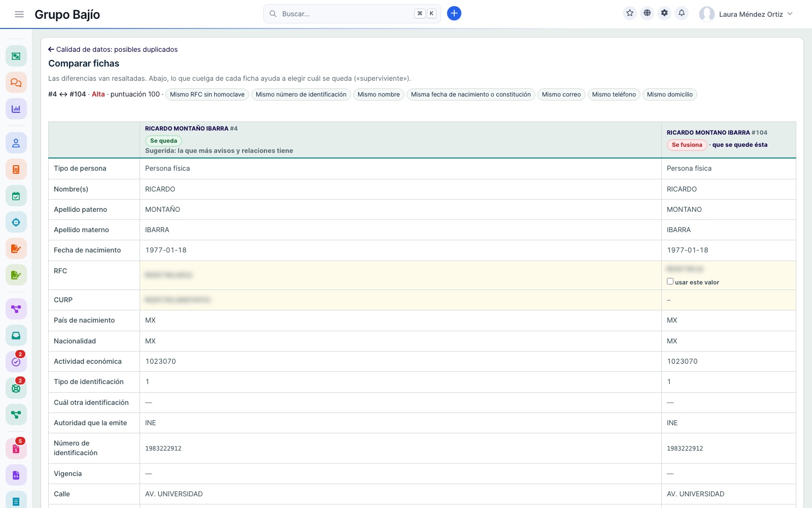
Task: Go back to Calidad de datos: posibles duplicados
Action: (113, 49)
